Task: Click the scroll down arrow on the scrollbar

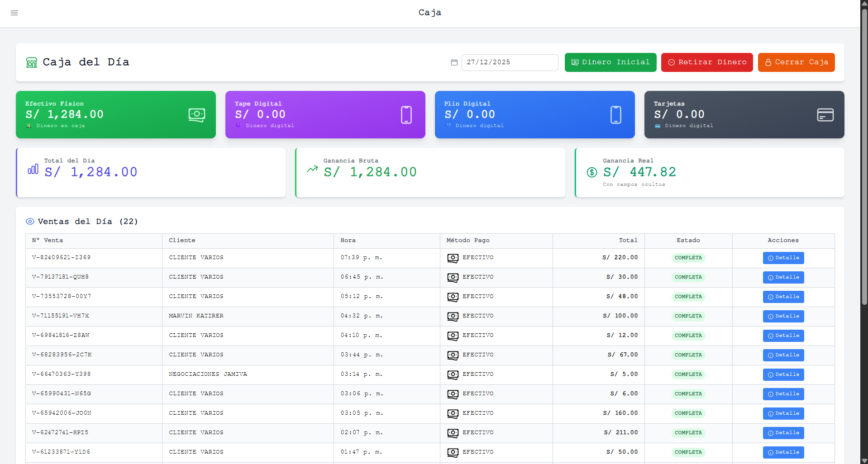Action: click(x=864, y=460)
